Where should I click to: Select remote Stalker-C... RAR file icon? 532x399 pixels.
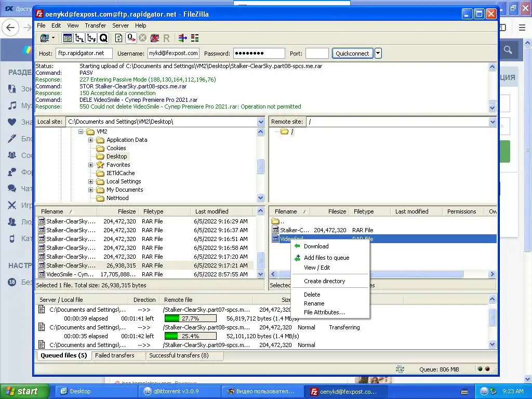pos(275,230)
